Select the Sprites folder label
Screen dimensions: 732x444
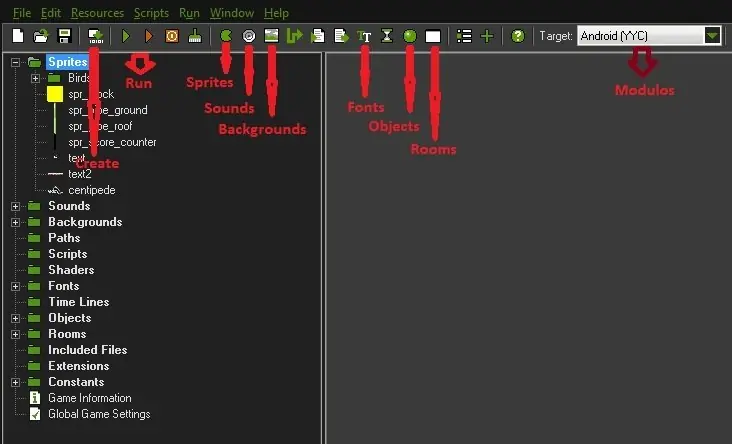68,62
